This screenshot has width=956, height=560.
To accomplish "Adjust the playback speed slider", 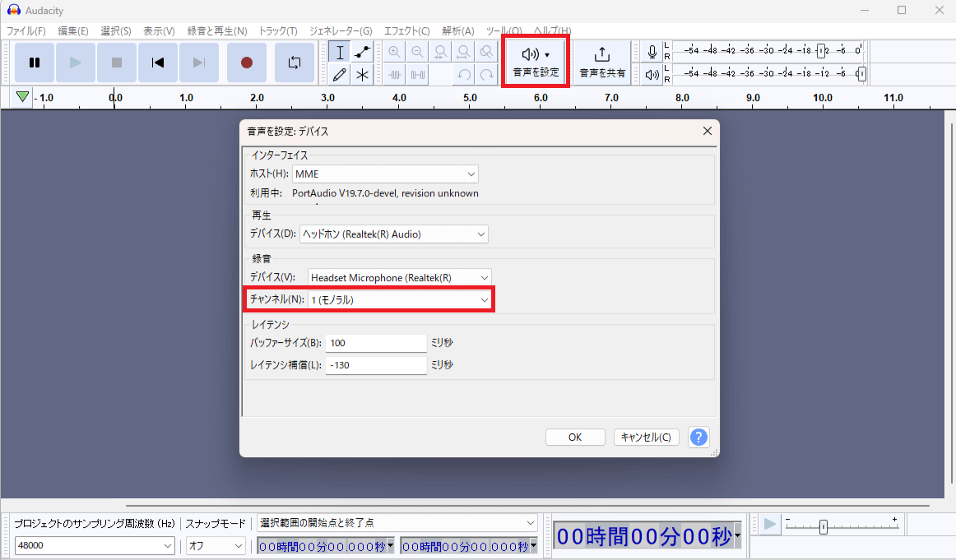I will pos(823,526).
